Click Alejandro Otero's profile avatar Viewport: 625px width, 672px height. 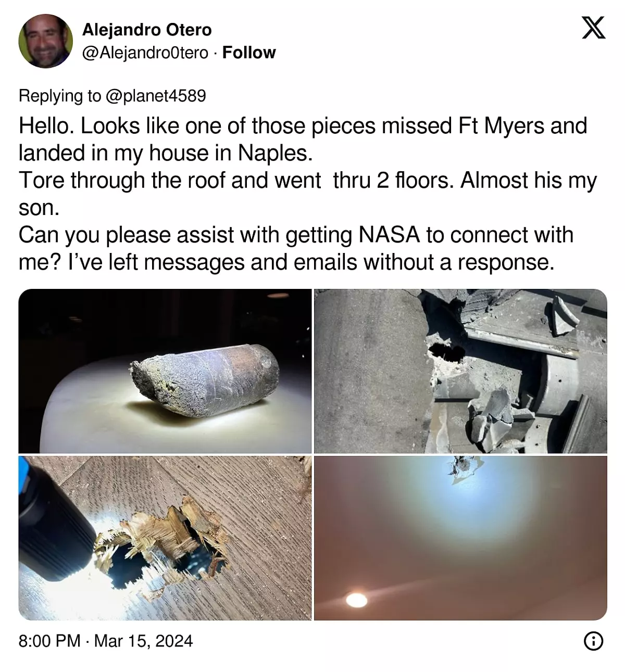45,41
